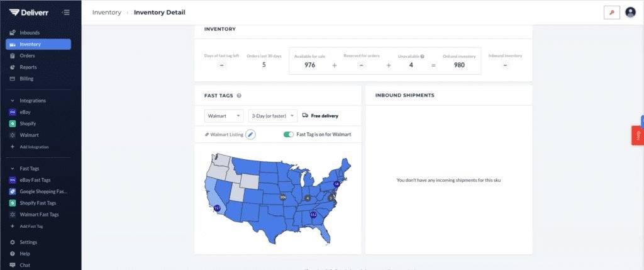Click the Orders last 30 days value 5
The height and width of the screenshot is (270, 644).
264,65
